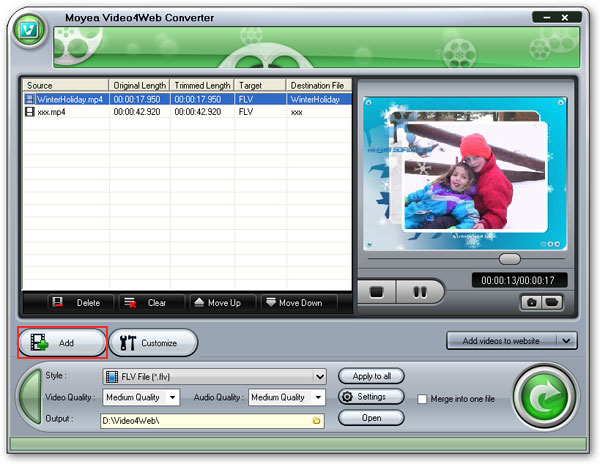This screenshot has height=464, width=600.
Task: Select the xxx.mp4 row
Action: pos(188,112)
